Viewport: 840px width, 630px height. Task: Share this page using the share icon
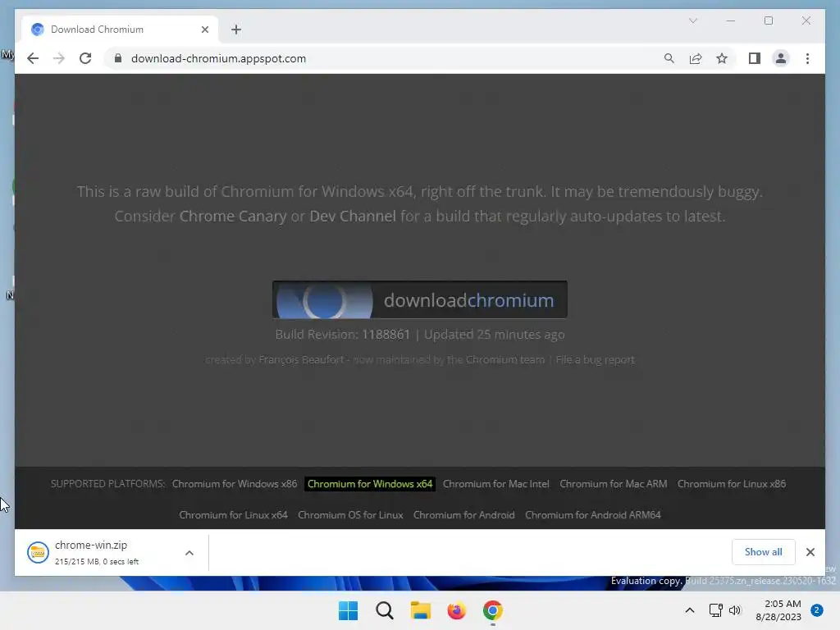(x=696, y=58)
